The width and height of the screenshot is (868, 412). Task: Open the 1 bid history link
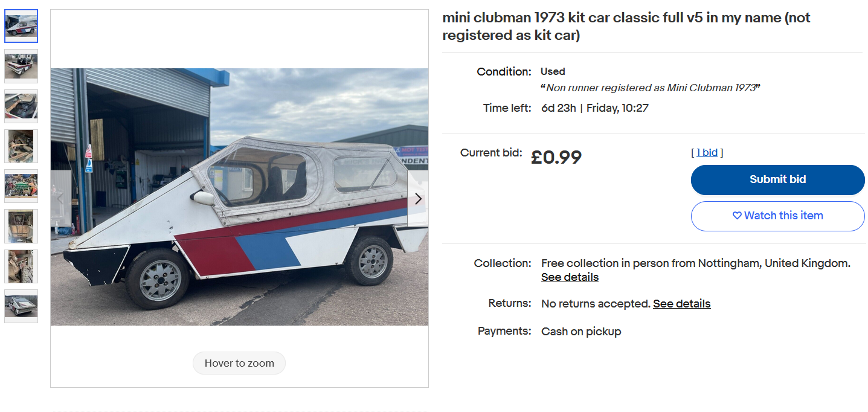tap(707, 152)
